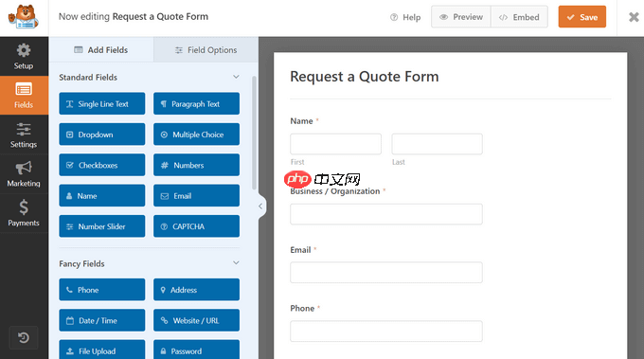Image resolution: width=644 pixels, height=359 pixels.
Task: Click the Embed button
Action: click(x=519, y=17)
